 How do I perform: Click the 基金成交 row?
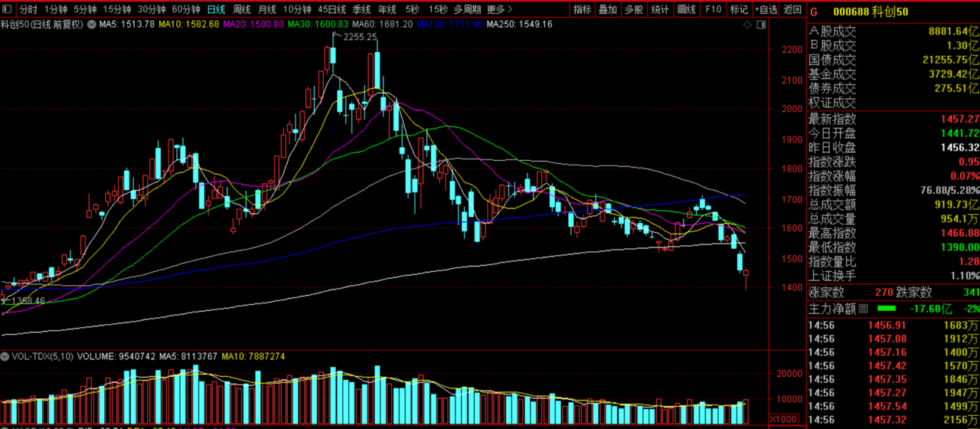click(893, 74)
